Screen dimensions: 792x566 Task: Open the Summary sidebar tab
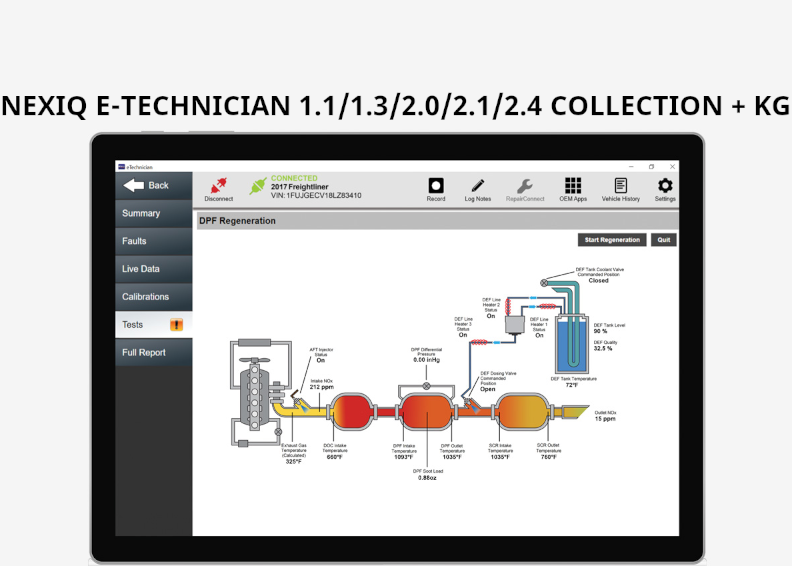(154, 213)
